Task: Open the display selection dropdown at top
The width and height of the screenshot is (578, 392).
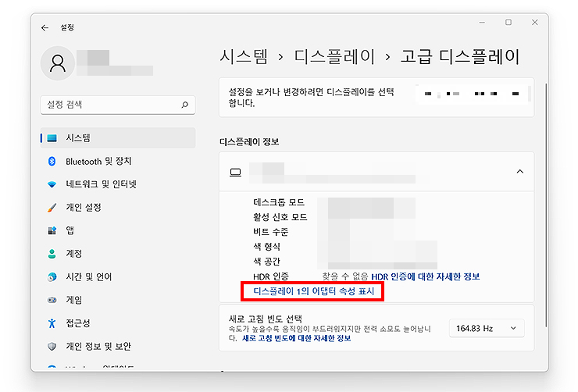Action: coord(473,94)
